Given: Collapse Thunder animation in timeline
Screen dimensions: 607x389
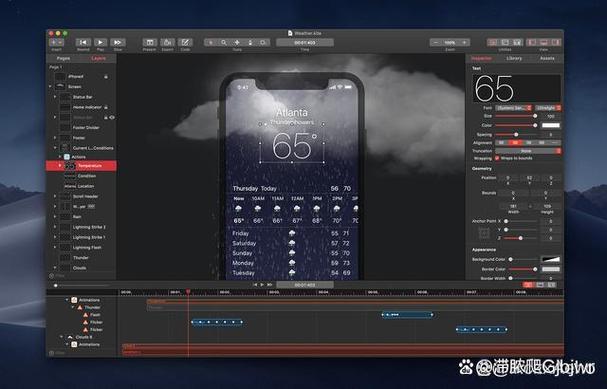Looking at the screenshot, I should pyautogui.click(x=72, y=307).
